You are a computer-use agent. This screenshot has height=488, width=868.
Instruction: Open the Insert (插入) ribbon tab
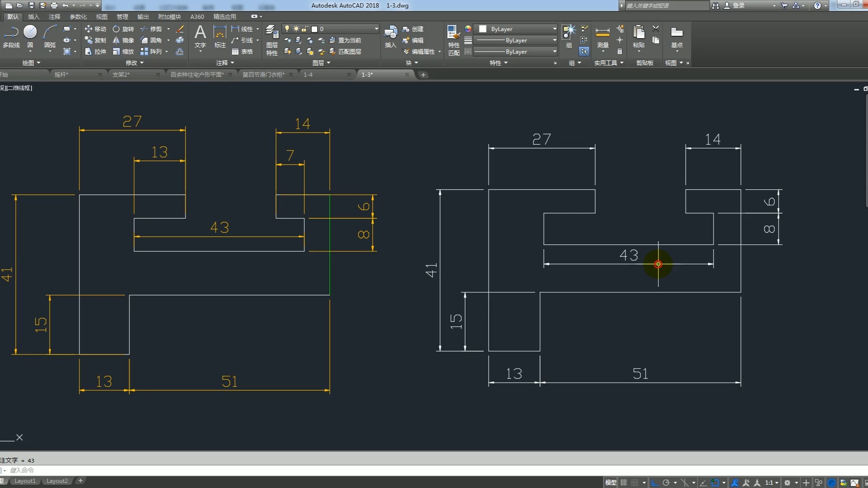(34, 17)
